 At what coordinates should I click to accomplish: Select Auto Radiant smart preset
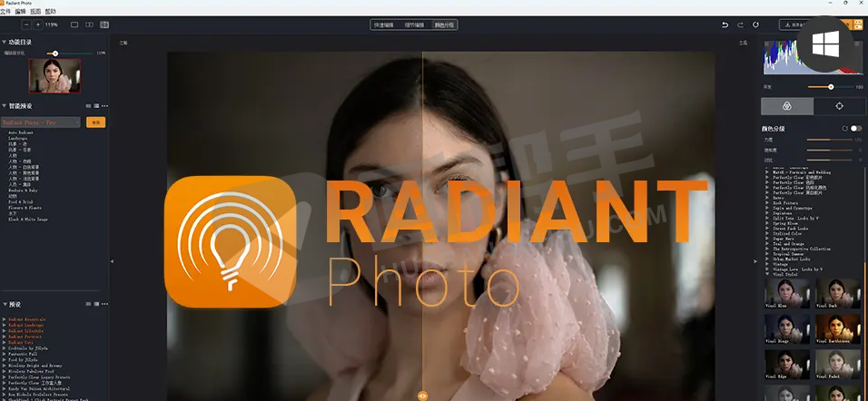click(x=20, y=132)
